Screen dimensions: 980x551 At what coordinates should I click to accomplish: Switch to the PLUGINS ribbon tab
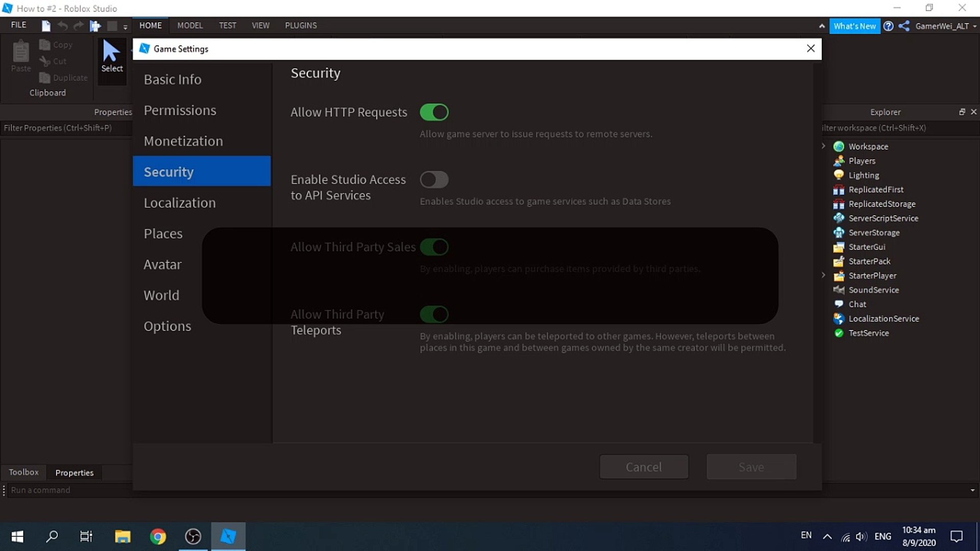point(301,26)
